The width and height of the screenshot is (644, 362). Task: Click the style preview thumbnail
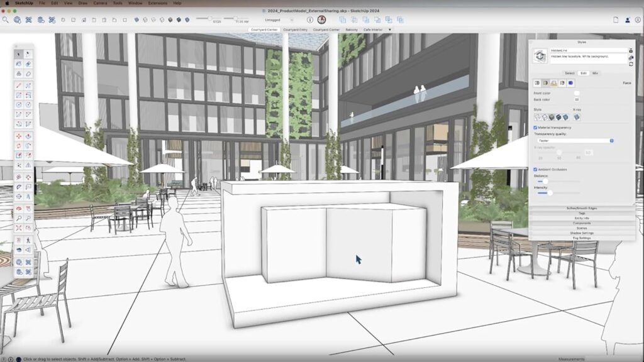(x=540, y=56)
